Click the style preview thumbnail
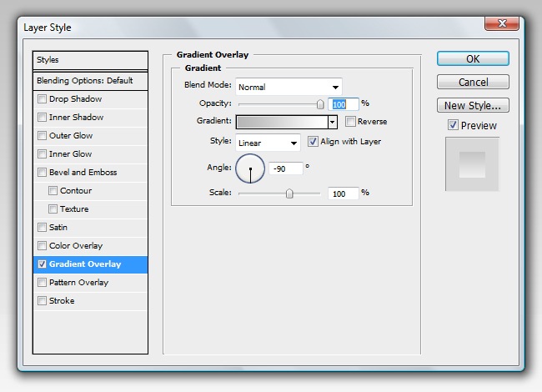 tap(473, 165)
